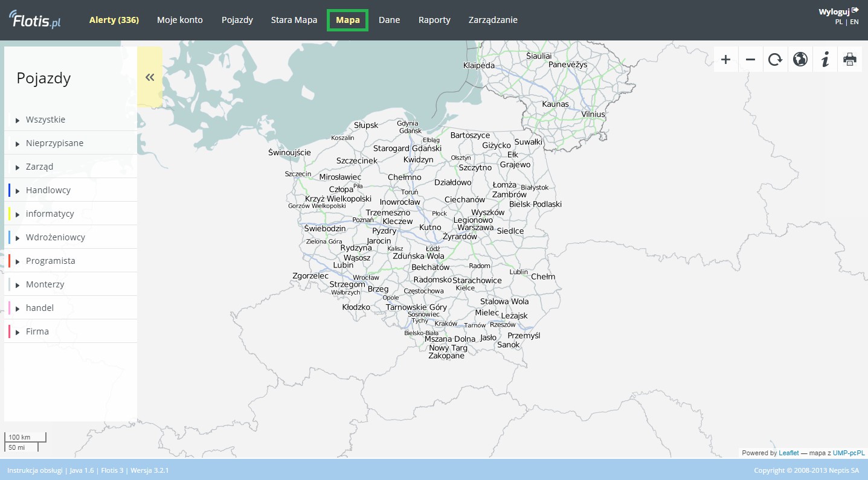
Task: Click the Białystok label on the map
Action: point(534,188)
